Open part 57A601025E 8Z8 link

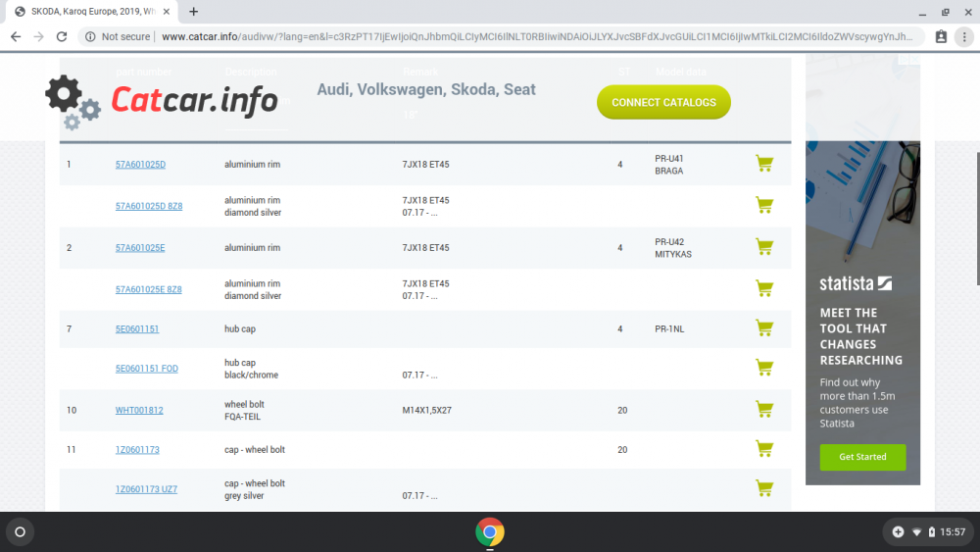click(x=149, y=289)
